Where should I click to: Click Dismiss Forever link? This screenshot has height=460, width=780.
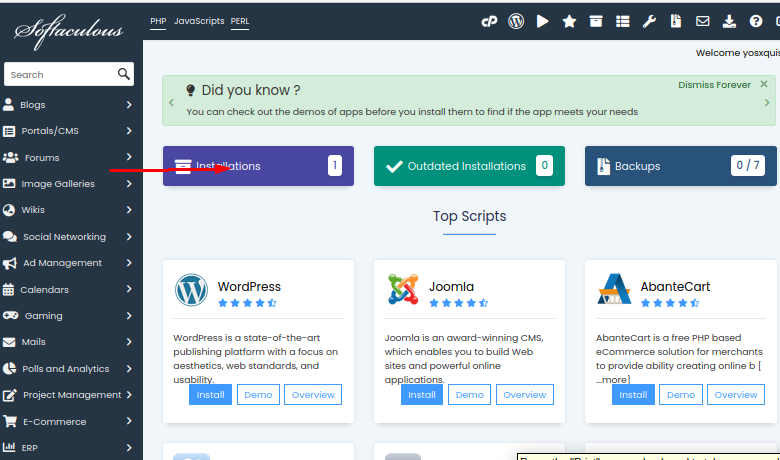(x=714, y=85)
